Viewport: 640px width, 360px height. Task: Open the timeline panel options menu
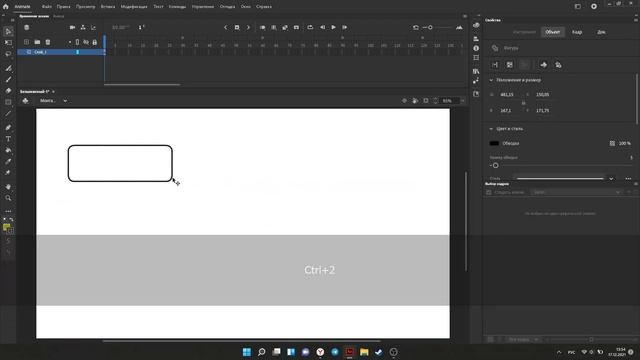tap(465, 16)
